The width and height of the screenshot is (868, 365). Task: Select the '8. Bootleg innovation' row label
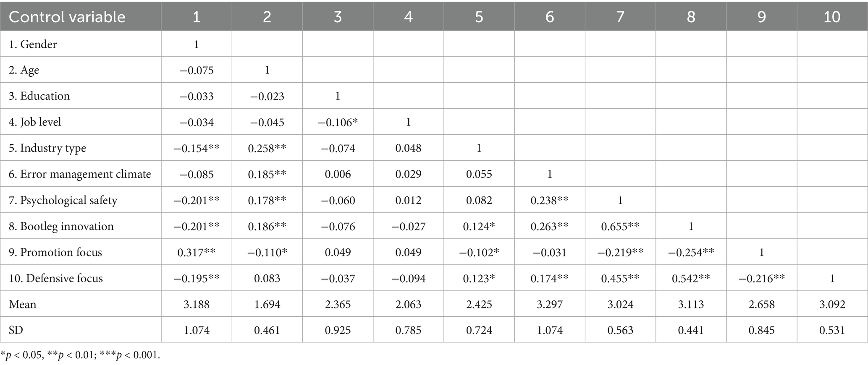click(61, 226)
